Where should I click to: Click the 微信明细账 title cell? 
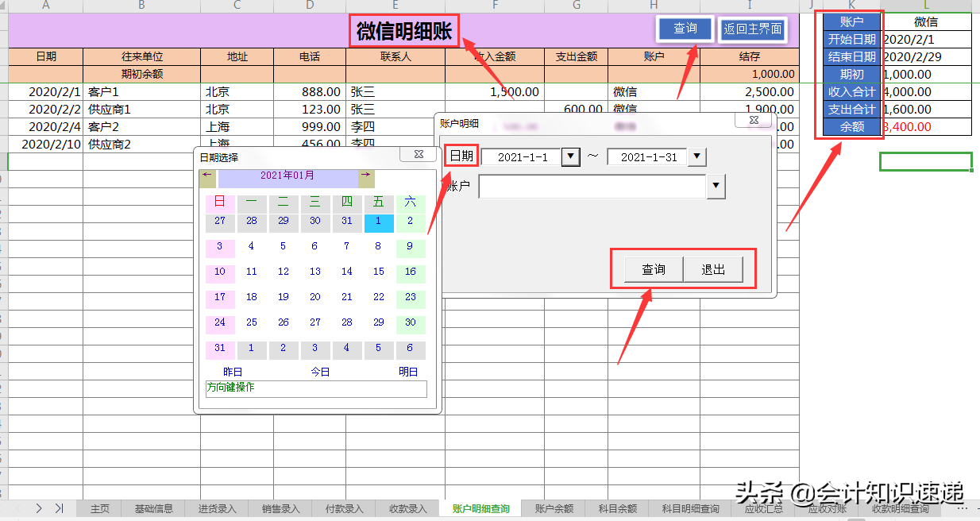pos(403,31)
